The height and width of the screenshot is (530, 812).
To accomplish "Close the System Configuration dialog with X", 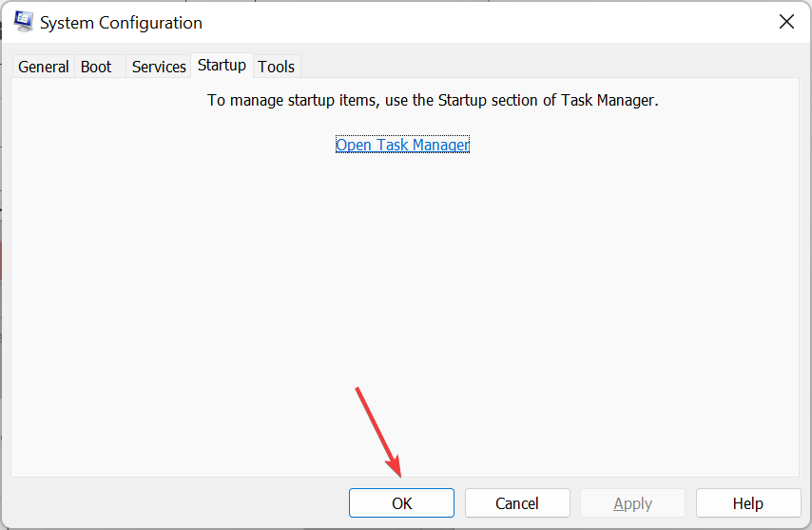I will coord(786,22).
